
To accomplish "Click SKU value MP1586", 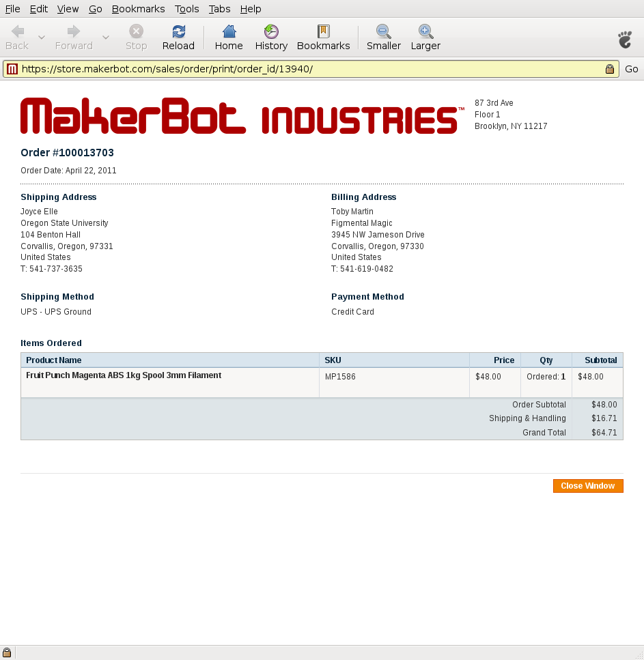I will [340, 377].
